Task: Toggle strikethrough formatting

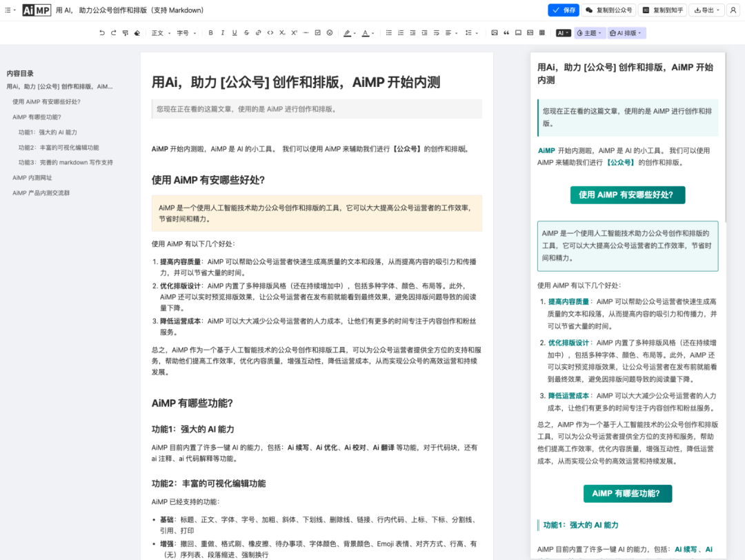Action: pos(246,33)
